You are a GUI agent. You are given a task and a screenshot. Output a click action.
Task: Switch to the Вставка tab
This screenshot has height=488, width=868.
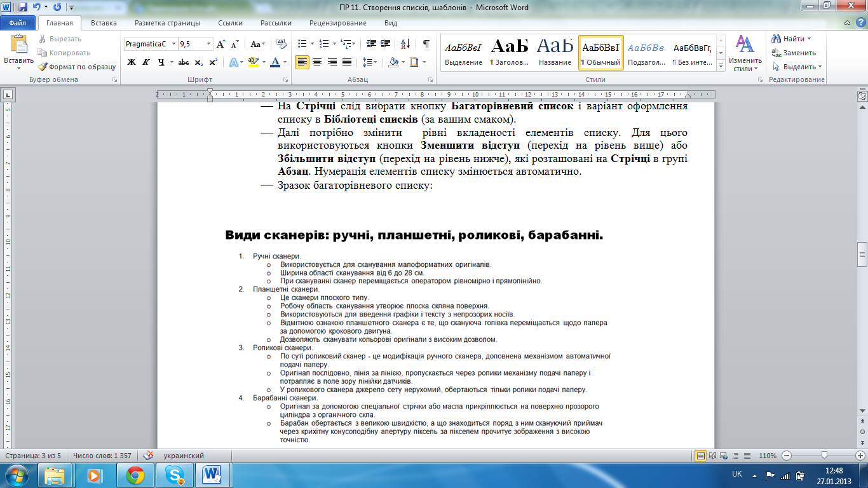click(x=104, y=23)
